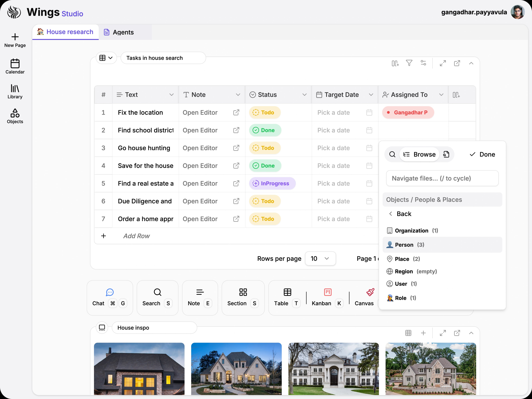Open the filter icon above the task table
Screen dimensions: 532x399
click(409, 63)
